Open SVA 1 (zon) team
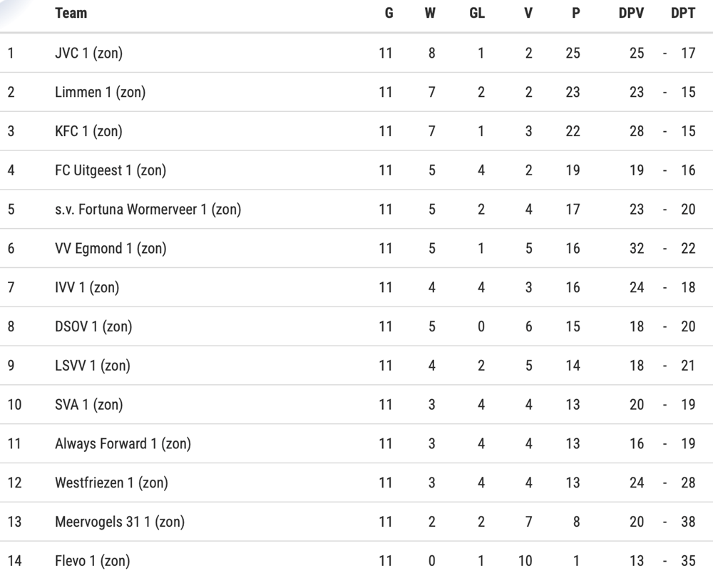 tap(88, 405)
